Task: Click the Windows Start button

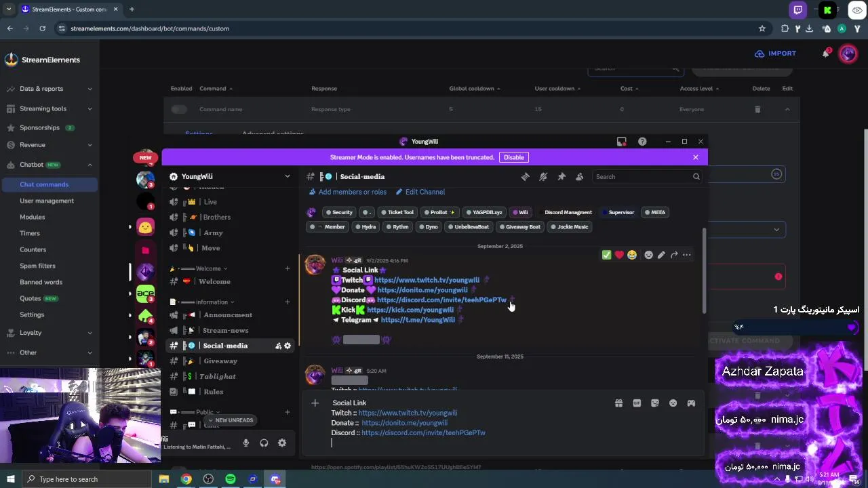Action: (10, 479)
